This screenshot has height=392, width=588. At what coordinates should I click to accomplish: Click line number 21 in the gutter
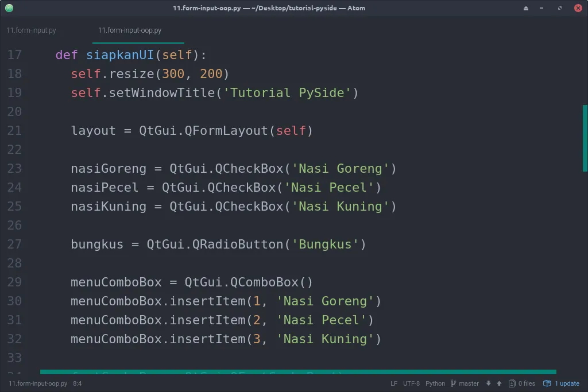15,130
